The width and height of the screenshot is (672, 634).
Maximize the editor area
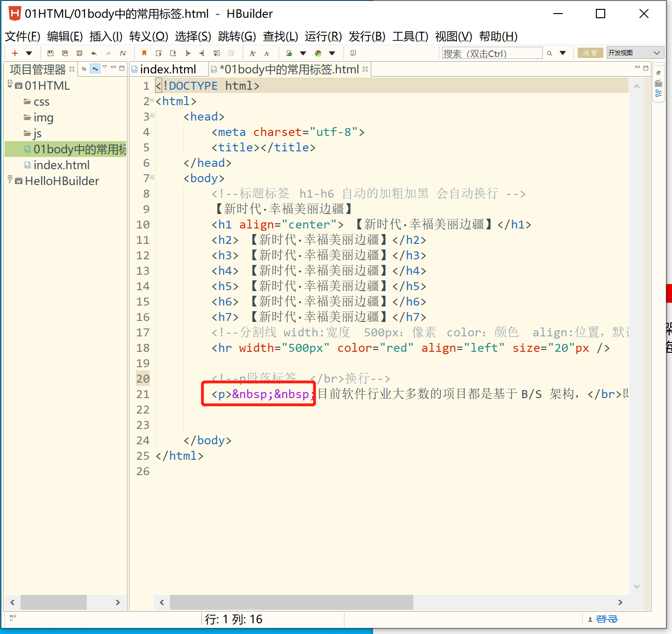click(x=646, y=68)
